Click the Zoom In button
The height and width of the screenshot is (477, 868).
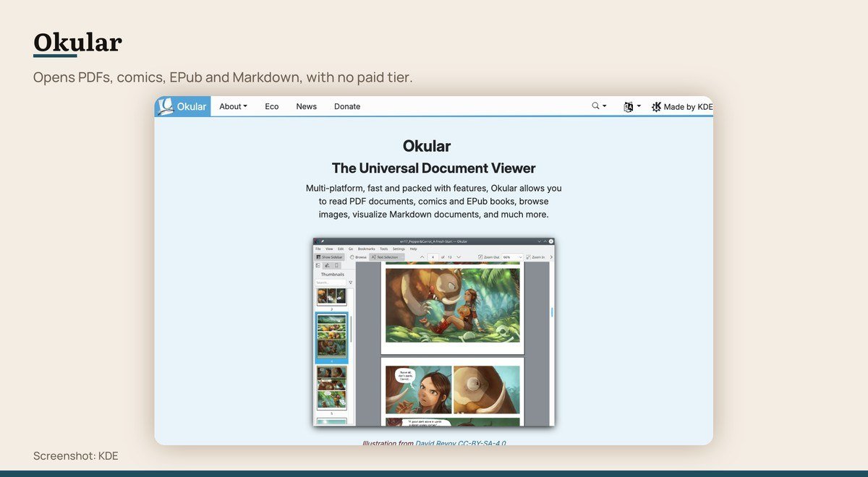point(535,257)
